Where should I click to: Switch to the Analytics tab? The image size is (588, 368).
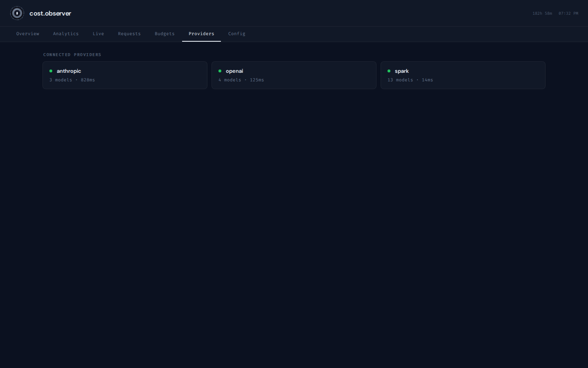tap(66, 34)
